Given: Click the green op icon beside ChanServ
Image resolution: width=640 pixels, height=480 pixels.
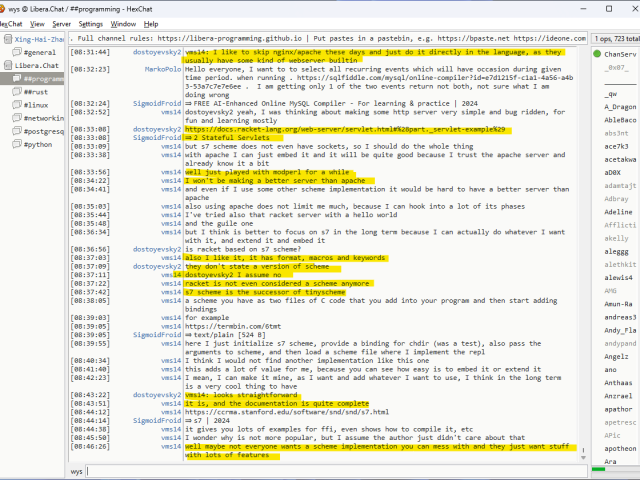Looking at the screenshot, I should [597, 53].
